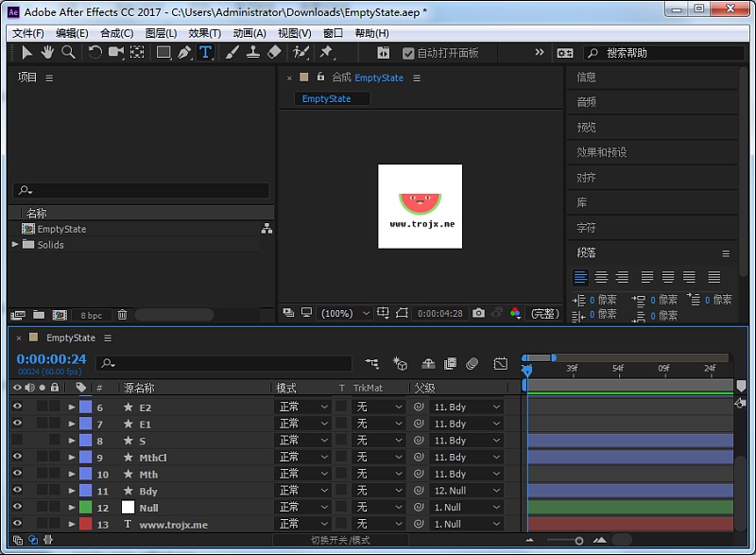Open the Graph Editor icon

point(501,363)
